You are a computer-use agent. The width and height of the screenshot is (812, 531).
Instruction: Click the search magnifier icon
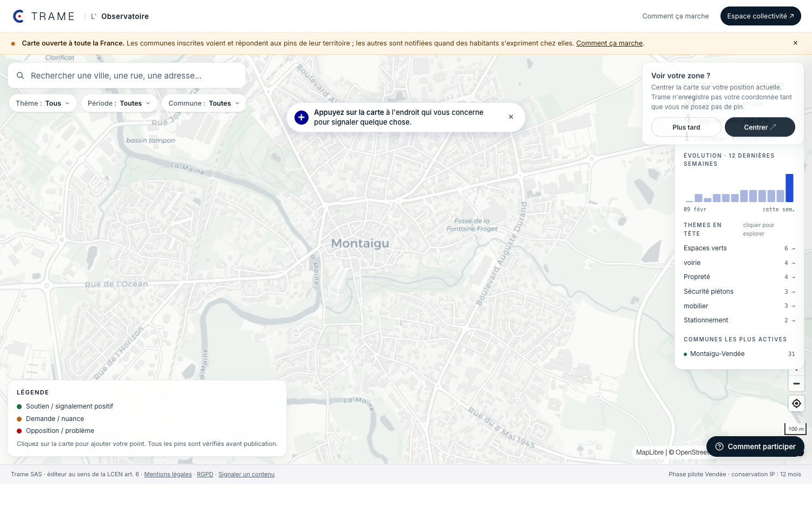pos(20,76)
